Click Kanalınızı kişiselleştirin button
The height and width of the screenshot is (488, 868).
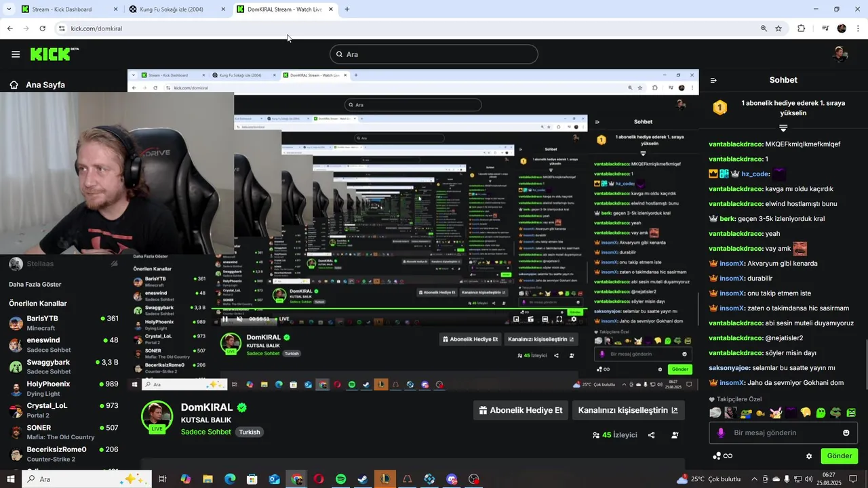point(628,410)
